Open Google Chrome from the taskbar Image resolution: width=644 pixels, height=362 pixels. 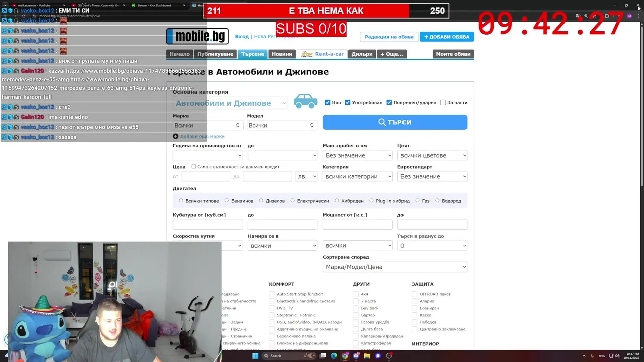tap(345, 356)
